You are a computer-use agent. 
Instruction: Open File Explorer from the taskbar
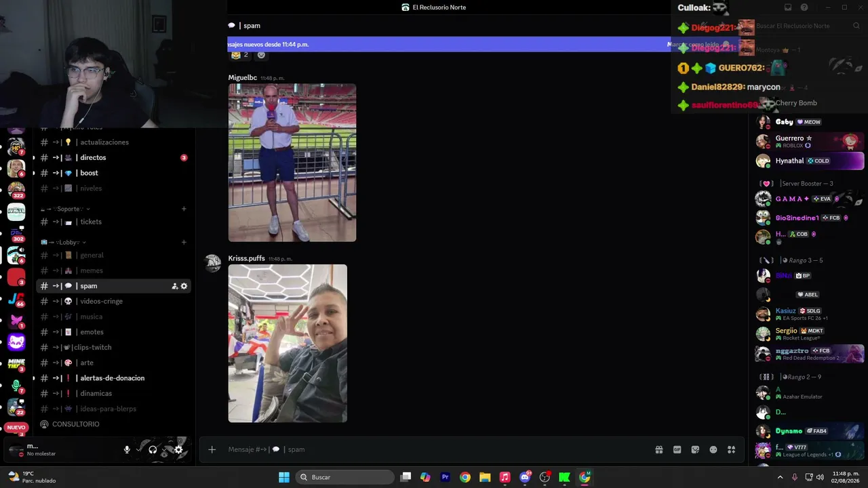pos(485,477)
